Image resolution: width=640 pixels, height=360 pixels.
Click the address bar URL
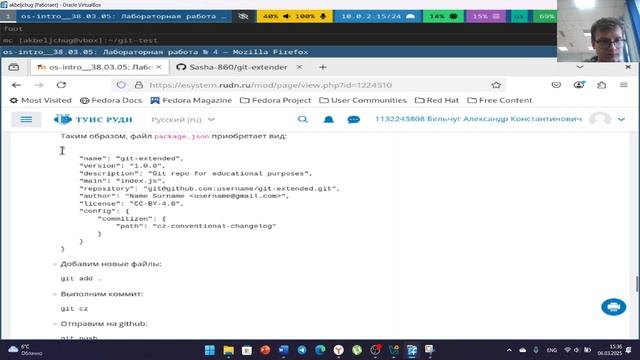pyautogui.click(x=270, y=85)
